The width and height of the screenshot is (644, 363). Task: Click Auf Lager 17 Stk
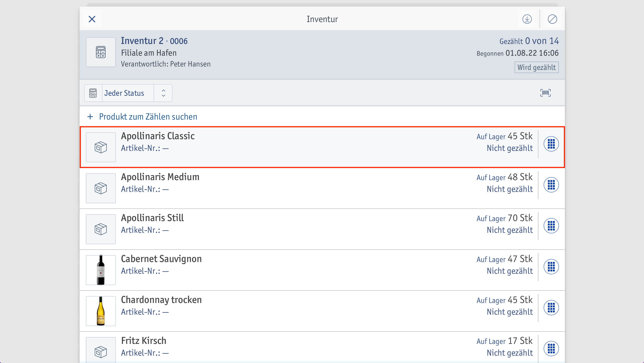click(x=504, y=341)
